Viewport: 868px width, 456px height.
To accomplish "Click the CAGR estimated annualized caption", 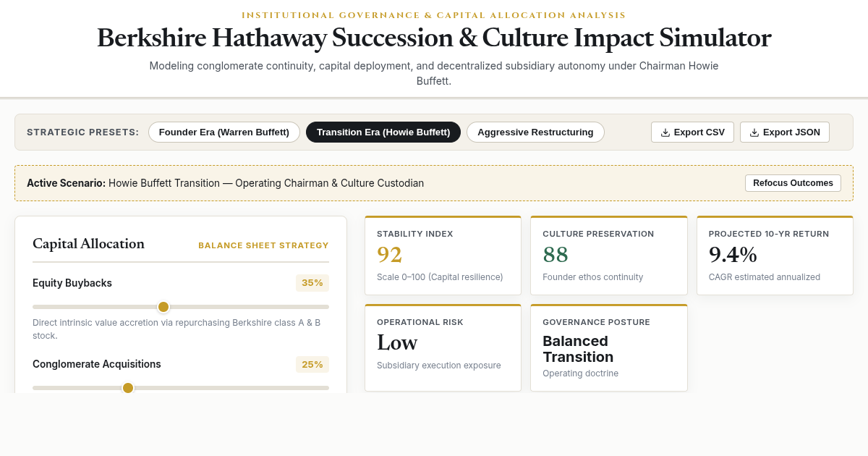I will coord(765,276).
